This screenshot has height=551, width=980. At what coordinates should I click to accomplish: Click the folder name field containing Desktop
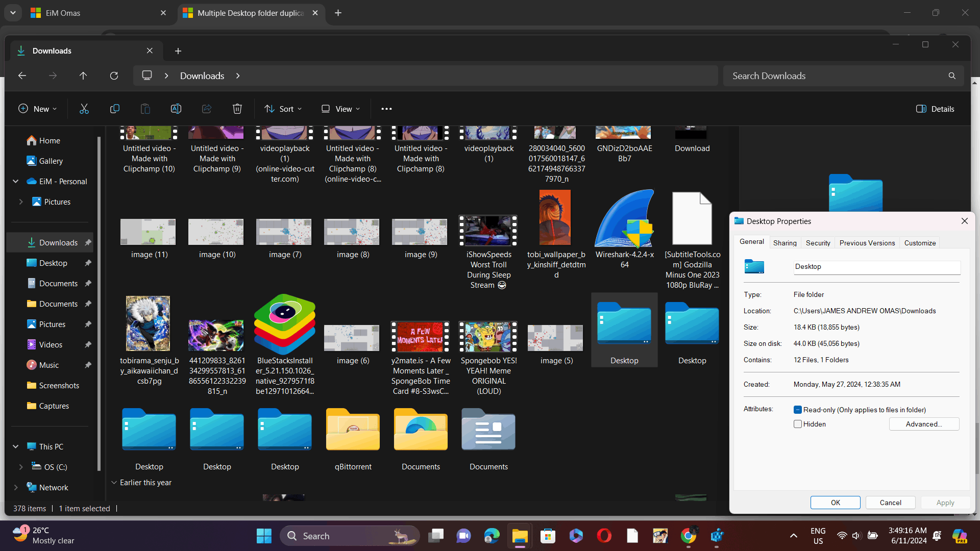[877, 267]
